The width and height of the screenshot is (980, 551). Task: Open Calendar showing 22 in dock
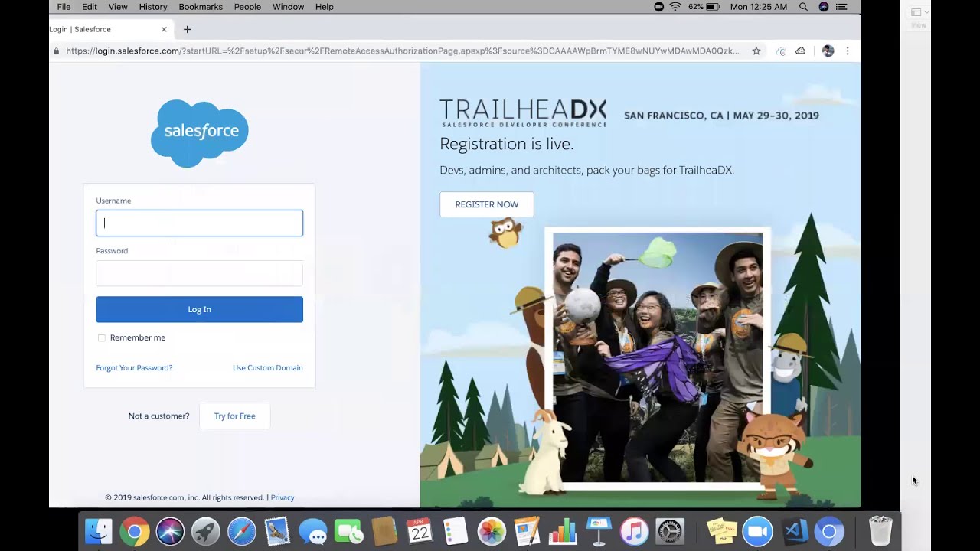(x=420, y=532)
